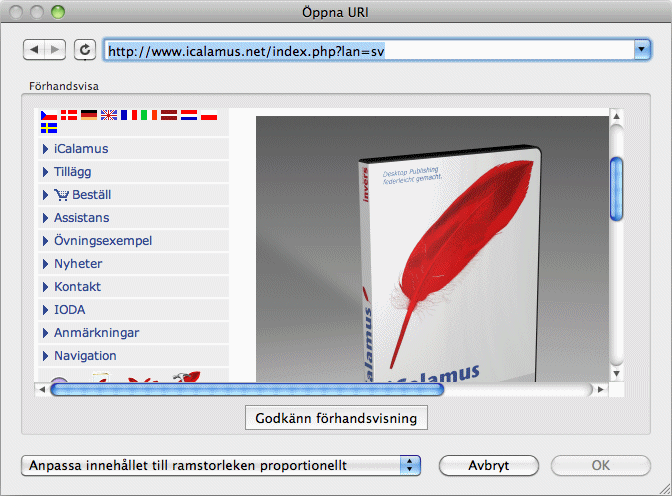Select the Czech flag language icon
This screenshot has width=672, height=496.
(x=49, y=115)
